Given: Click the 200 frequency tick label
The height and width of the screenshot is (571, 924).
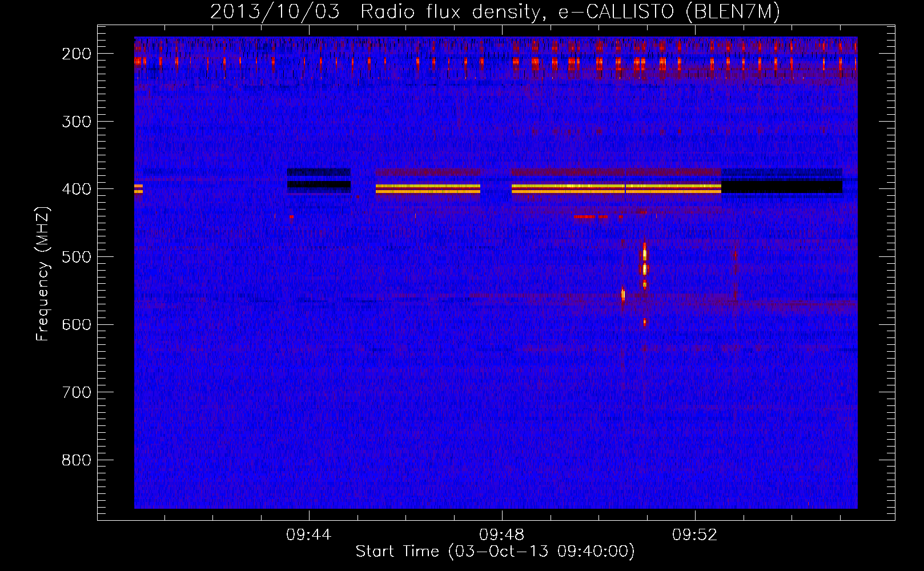Looking at the screenshot, I should (x=77, y=54).
